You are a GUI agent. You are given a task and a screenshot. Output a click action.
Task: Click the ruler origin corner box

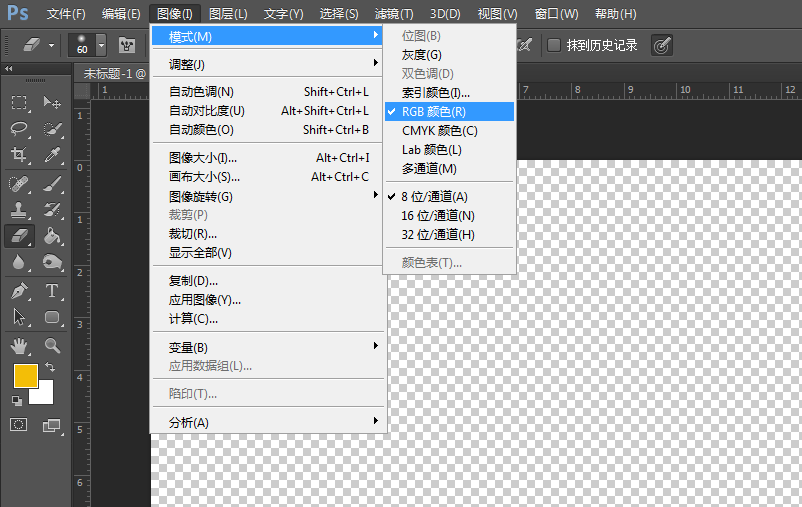coord(82,91)
